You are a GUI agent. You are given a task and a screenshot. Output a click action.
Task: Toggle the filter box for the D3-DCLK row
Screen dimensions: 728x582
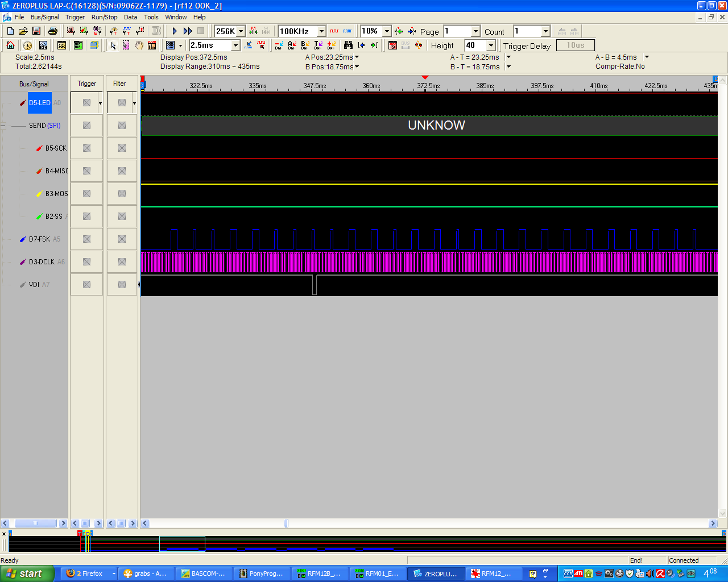[122, 262]
